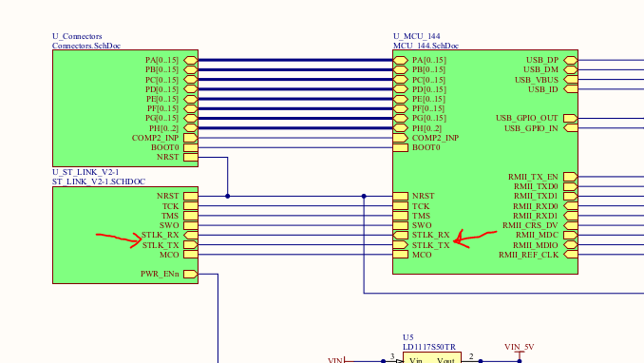Click NRST port symbol on U_MCU_144
The image size is (644, 363).
point(401,196)
